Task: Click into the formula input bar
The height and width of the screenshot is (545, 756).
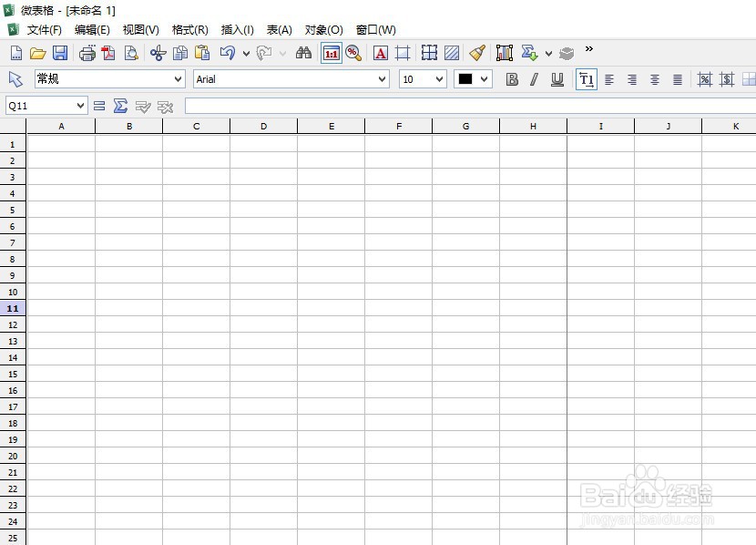Action: pyautogui.click(x=470, y=106)
